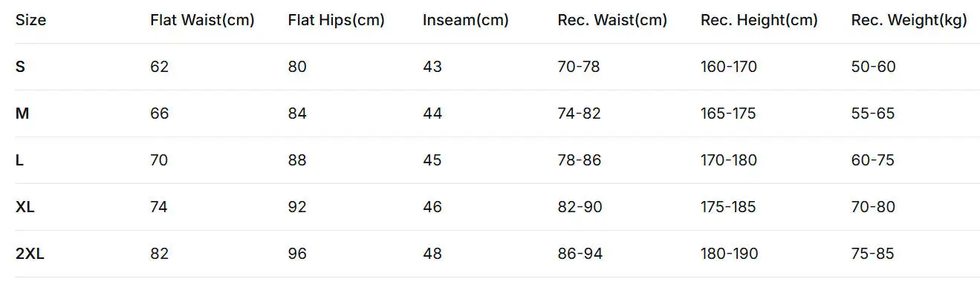Select the Inseam(cm) column header
Screen dimensions: 980x296
pyautogui.click(x=466, y=21)
